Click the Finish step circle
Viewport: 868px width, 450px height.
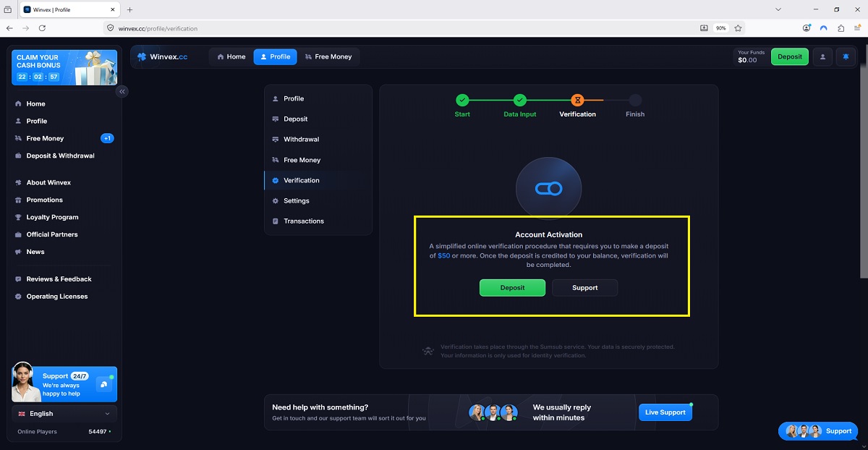[x=635, y=101]
